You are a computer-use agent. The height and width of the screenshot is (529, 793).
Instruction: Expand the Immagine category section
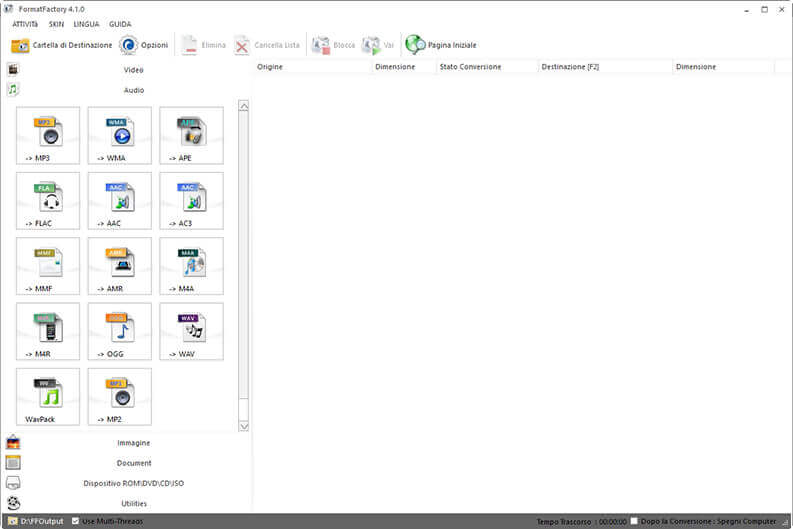click(134, 443)
